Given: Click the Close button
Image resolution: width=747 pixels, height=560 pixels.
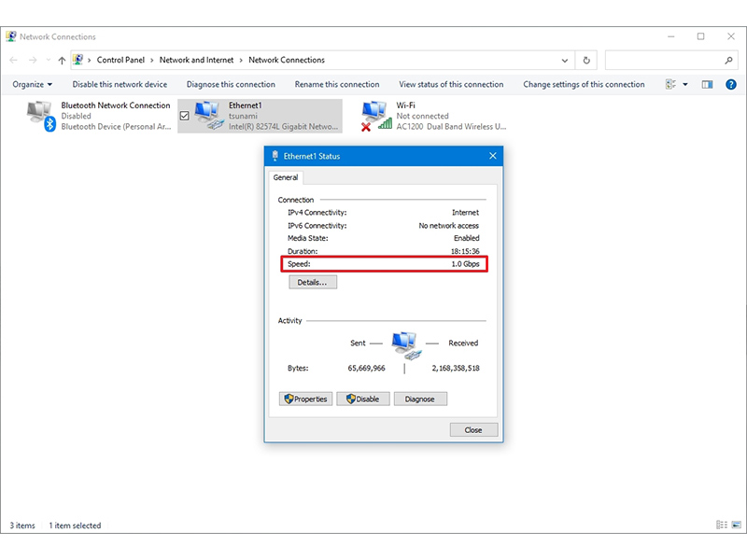Looking at the screenshot, I should pyautogui.click(x=473, y=429).
